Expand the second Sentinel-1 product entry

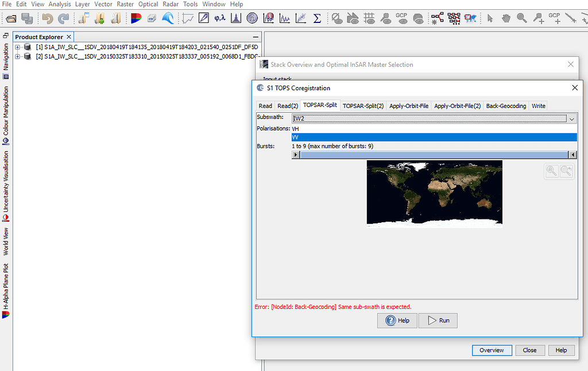point(16,56)
